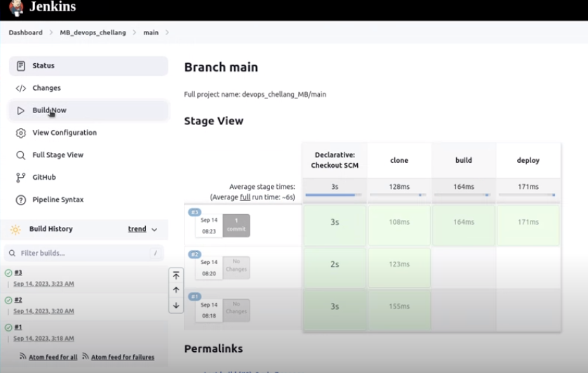This screenshot has width=588, height=373.
Task: Open Sep 14, 2023, 3:23 AM timestamp
Action: pos(44,284)
